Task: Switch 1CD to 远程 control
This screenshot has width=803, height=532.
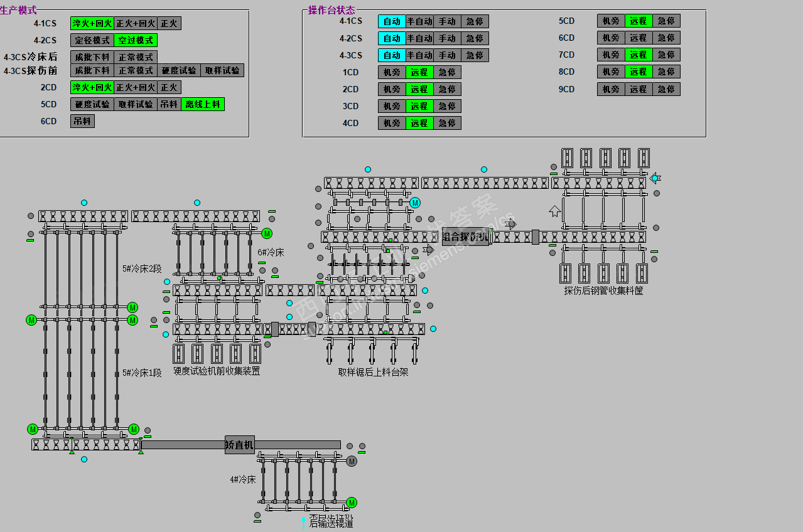Action: click(419, 72)
